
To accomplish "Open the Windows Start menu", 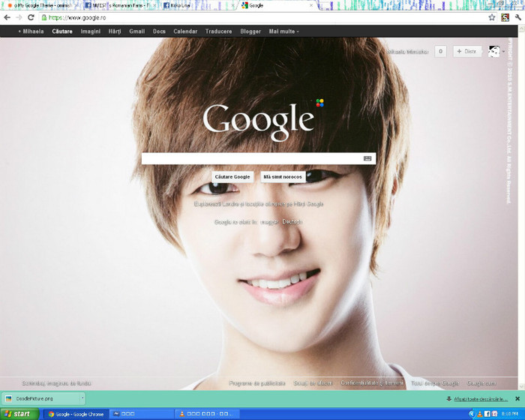I will [x=18, y=413].
